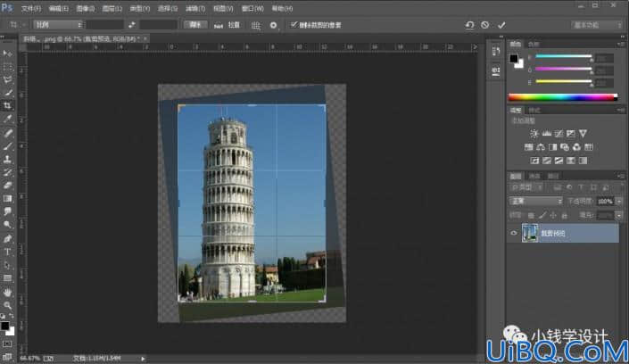This screenshot has height=364, width=629.
Task: Select the Zoom tool
Action: pos(7,306)
